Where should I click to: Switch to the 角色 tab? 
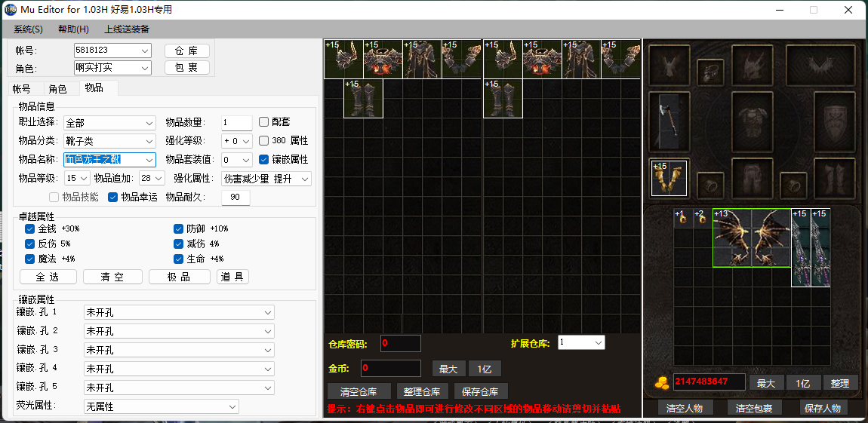(x=57, y=89)
